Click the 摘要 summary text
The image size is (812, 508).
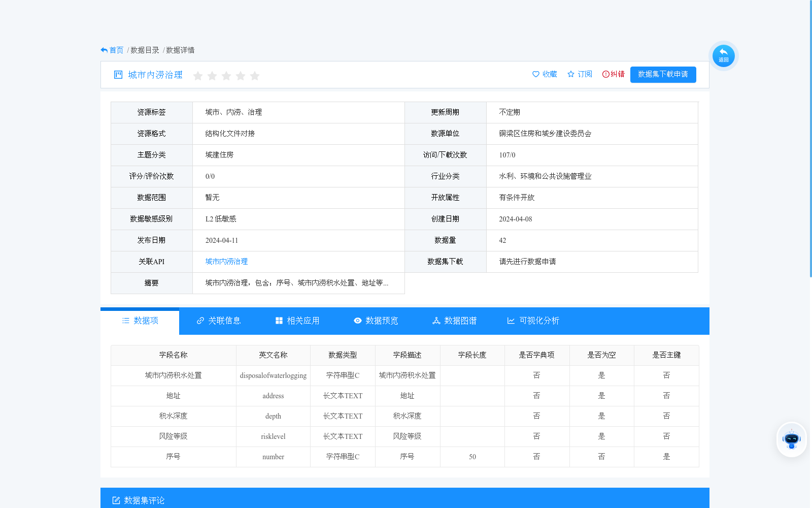(x=297, y=283)
